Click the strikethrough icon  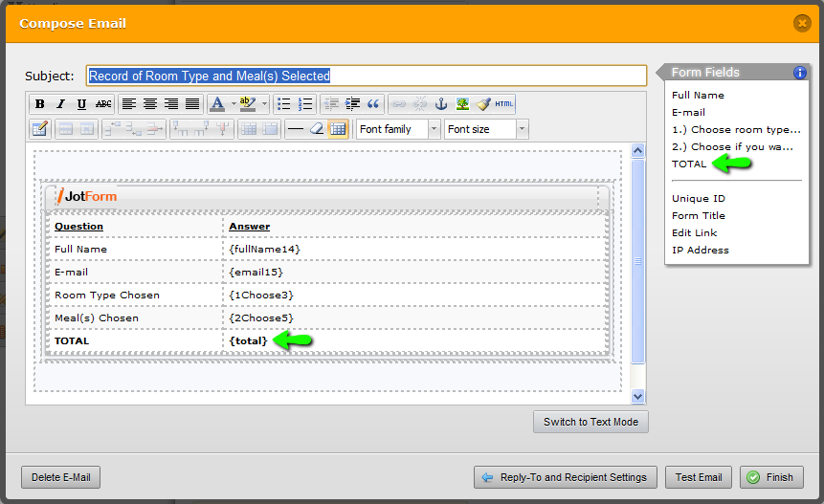[x=103, y=104]
